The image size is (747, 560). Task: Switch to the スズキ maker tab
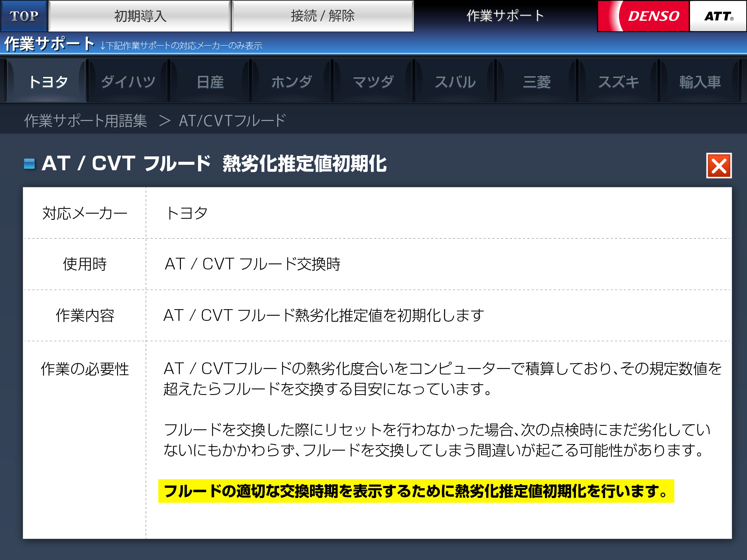619,82
